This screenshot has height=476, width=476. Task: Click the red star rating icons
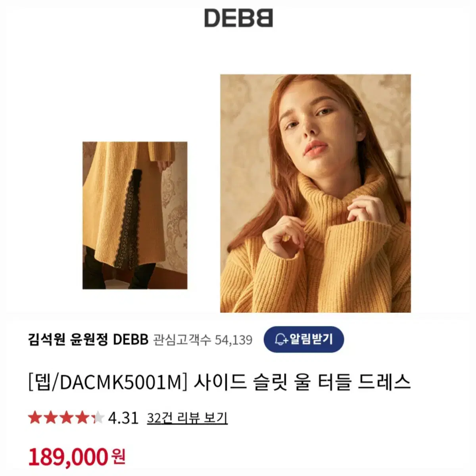pos(66,418)
